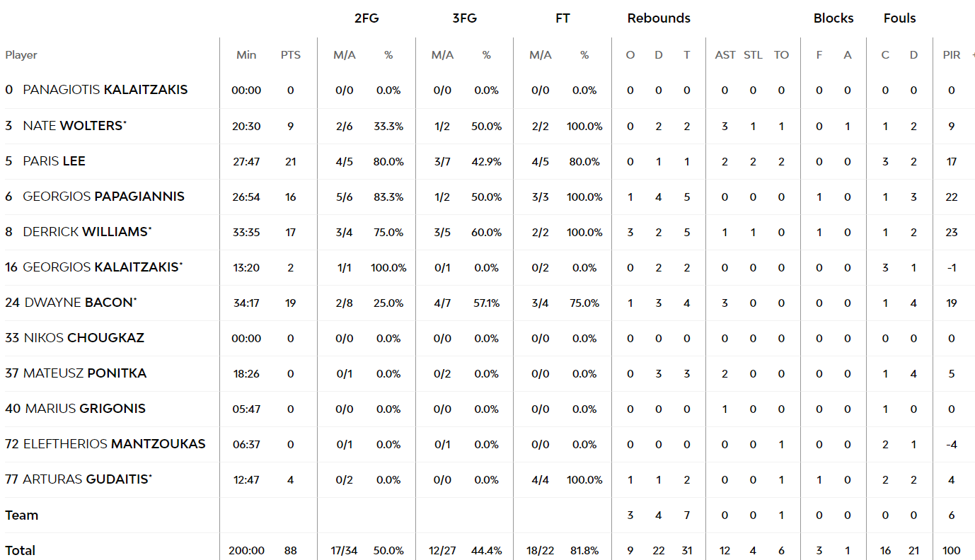Open Nikos Chougkaz player profile
The image size is (975, 560).
tap(83, 338)
